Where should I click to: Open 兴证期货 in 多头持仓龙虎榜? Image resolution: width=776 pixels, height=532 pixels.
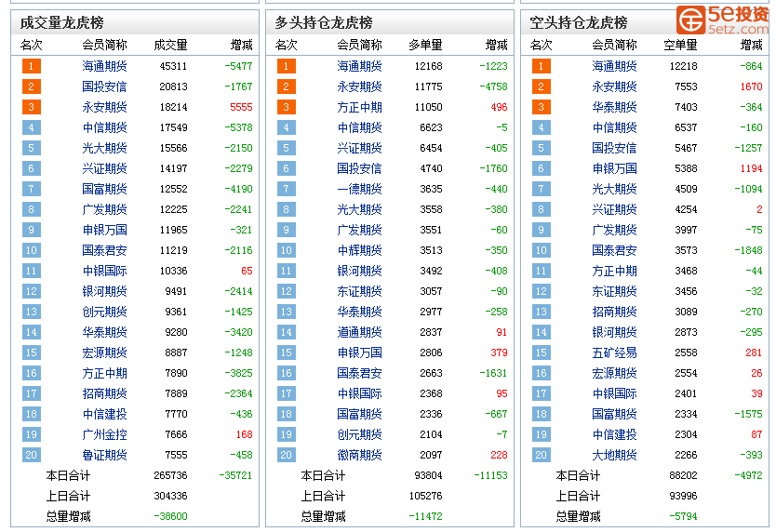click(x=359, y=148)
